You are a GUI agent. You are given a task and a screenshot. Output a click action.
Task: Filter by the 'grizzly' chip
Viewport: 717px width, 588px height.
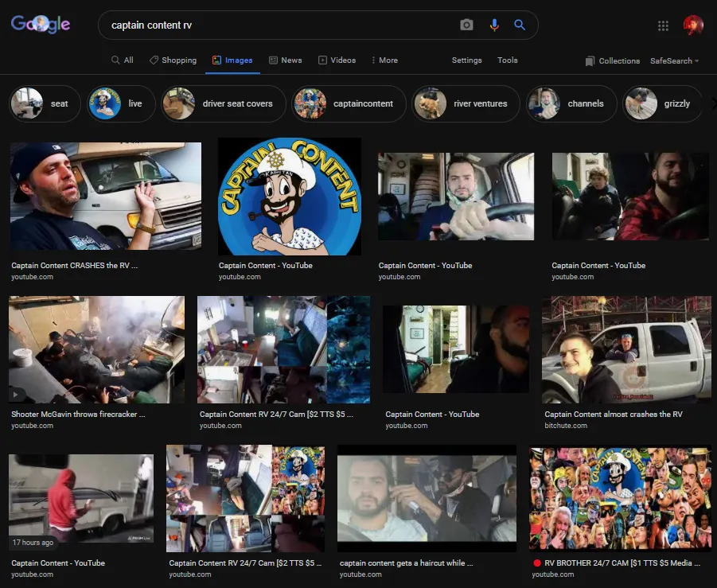pos(661,103)
